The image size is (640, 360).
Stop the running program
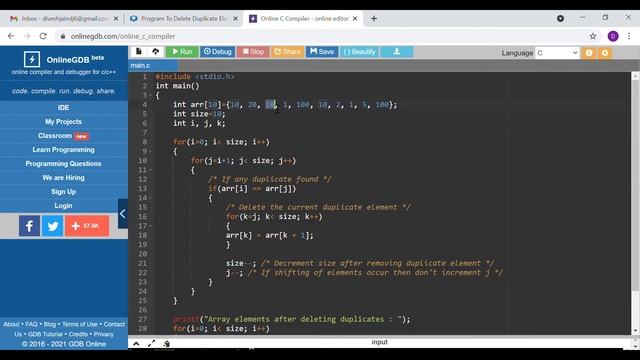(253, 51)
